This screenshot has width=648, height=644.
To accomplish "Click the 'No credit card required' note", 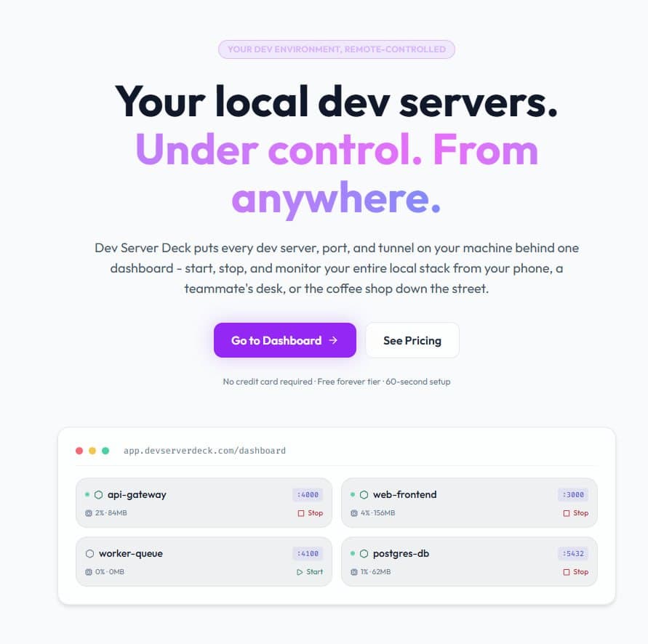I will tap(268, 382).
